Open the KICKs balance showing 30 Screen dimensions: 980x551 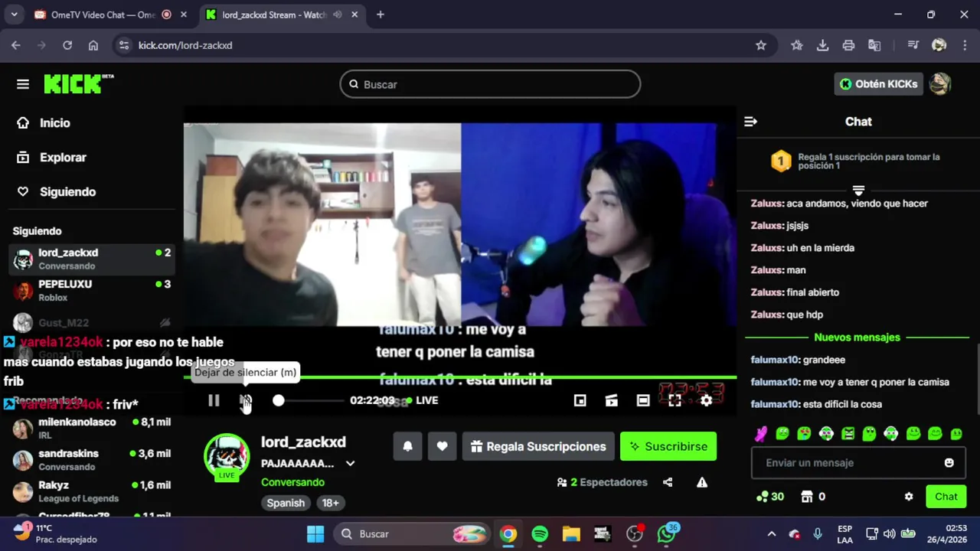769,497
